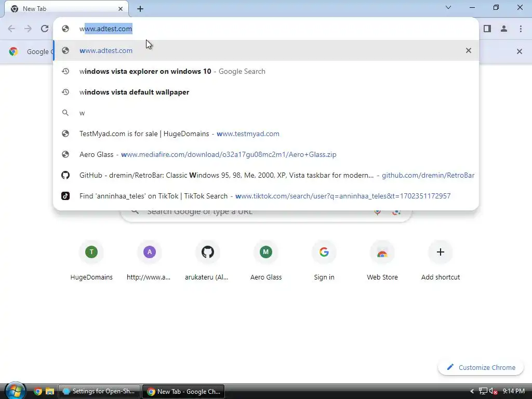
Task: Open HugeDomains shortcut tile
Action: pyautogui.click(x=91, y=261)
